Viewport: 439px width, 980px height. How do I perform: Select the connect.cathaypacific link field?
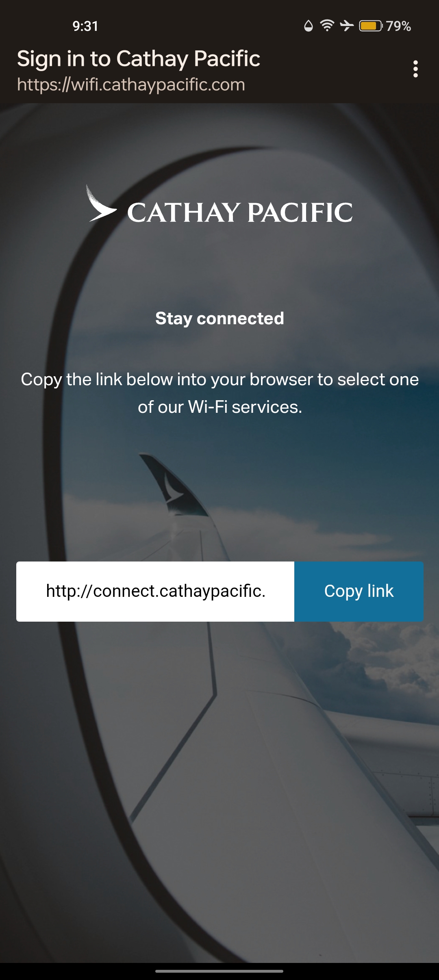pyautogui.click(x=155, y=591)
